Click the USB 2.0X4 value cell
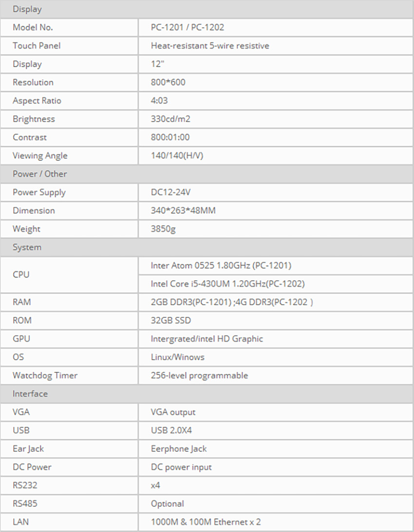The width and height of the screenshot is (414, 532). (x=173, y=430)
